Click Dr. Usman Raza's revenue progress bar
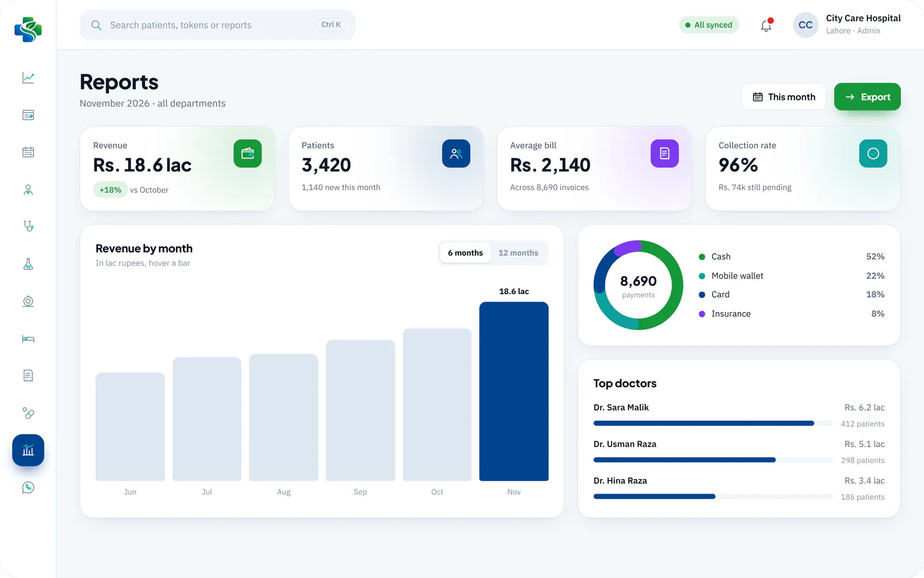This screenshot has height=578, width=924. click(714, 460)
